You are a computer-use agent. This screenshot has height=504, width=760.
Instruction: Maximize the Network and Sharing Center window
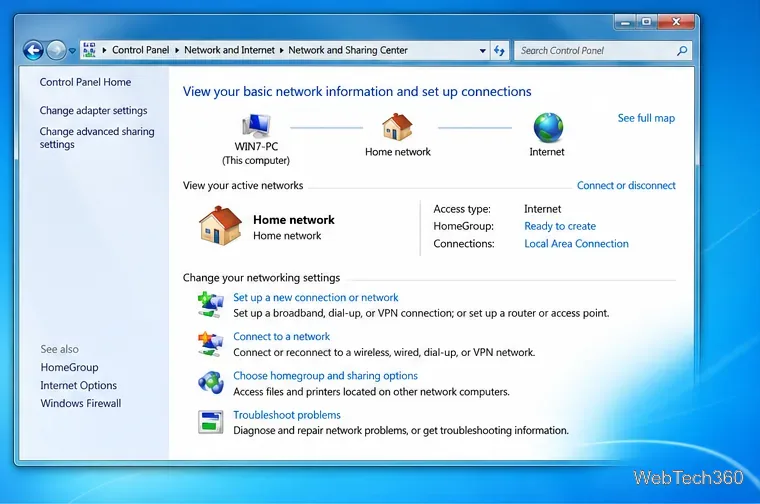click(x=646, y=22)
